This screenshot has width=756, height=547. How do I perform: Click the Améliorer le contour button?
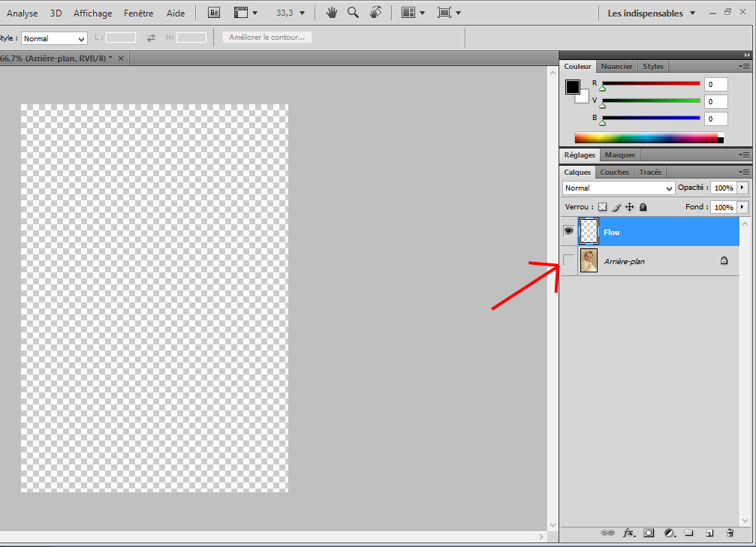[267, 38]
